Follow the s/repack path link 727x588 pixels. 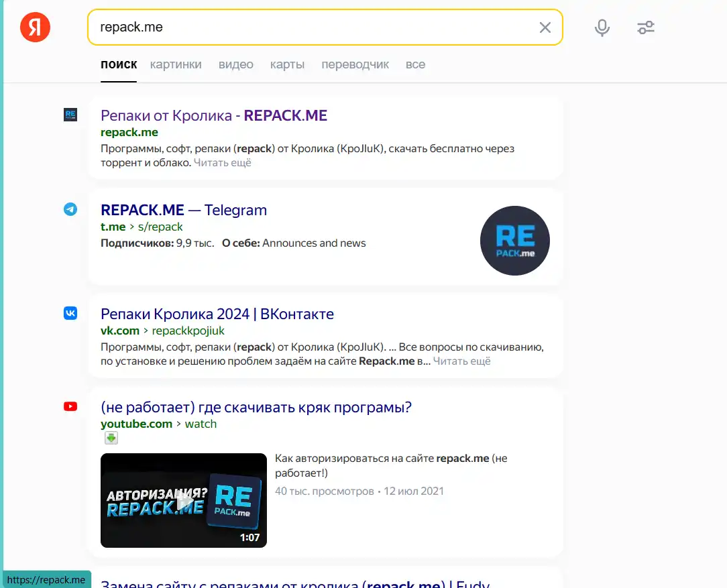click(160, 227)
